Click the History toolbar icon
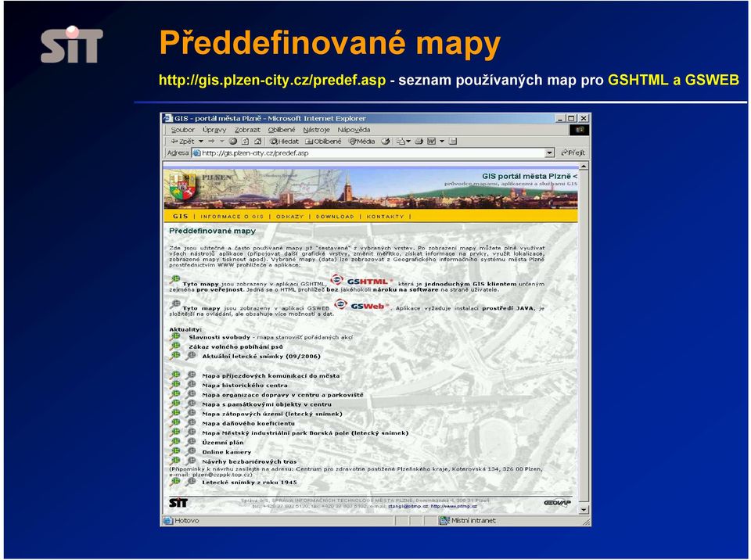The height and width of the screenshot is (560, 751). (x=386, y=142)
